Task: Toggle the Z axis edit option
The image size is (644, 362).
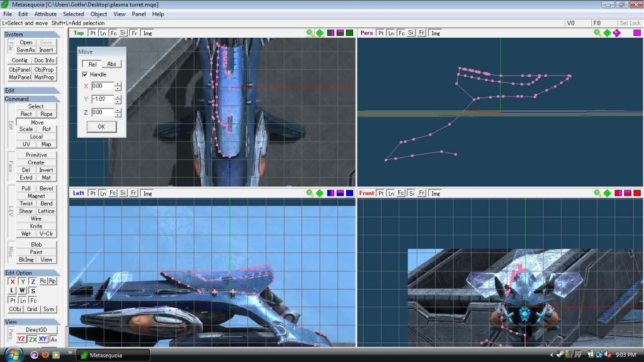Action: click(x=33, y=281)
